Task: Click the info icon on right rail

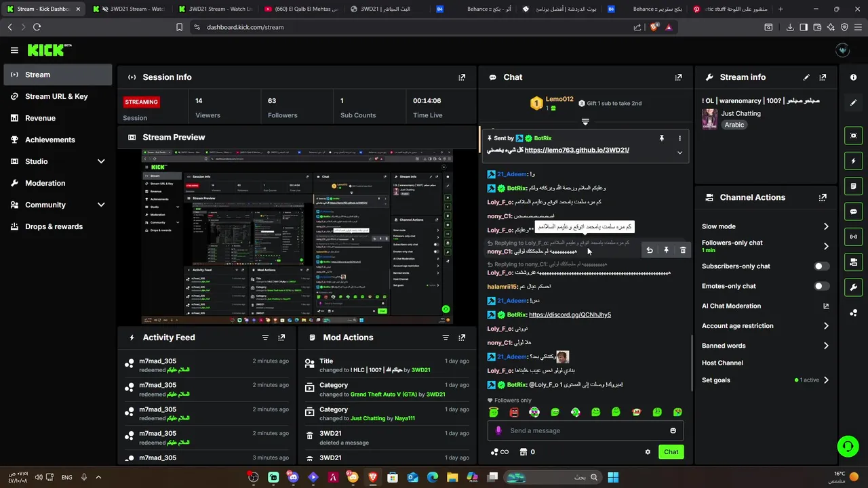Action: point(853,77)
